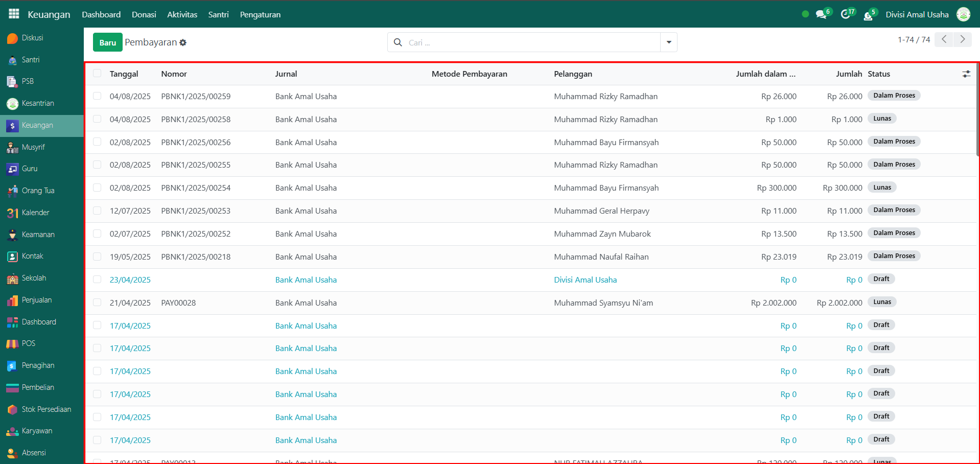Viewport: 980px width, 464px height.
Task: Open Stok Persediaan in the sidebar
Action: (46, 409)
